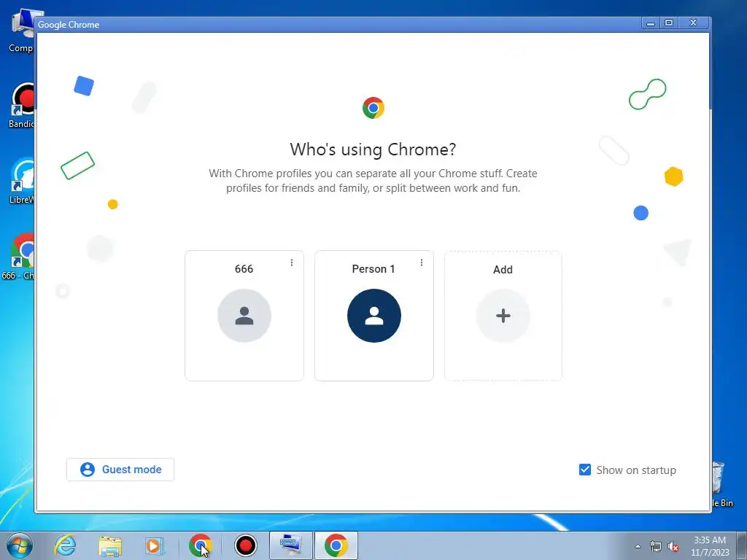Open the Person 1 profile card
Screen dimensions: 747x560
tap(374, 315)
